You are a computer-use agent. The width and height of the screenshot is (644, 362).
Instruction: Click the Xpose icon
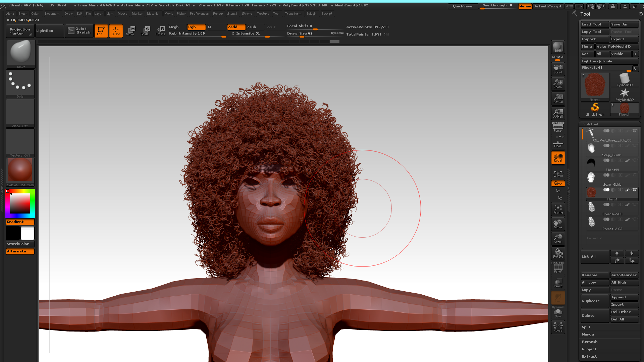point(558,327)
